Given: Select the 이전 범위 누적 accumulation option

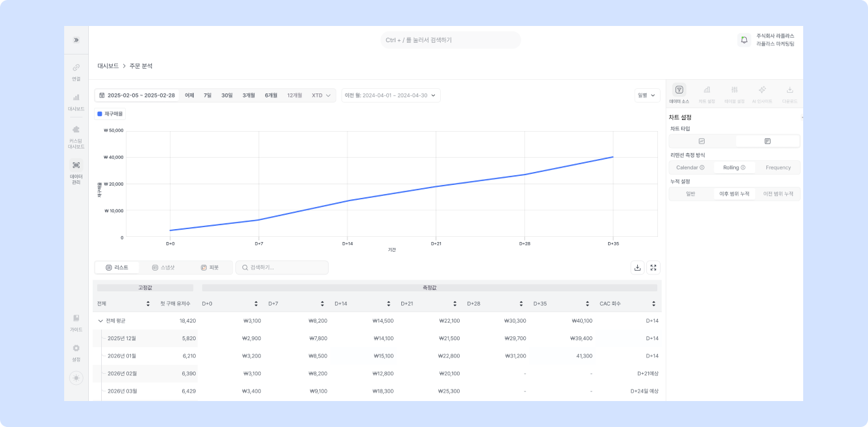Looking at the screenshot, I should point(778,194).
